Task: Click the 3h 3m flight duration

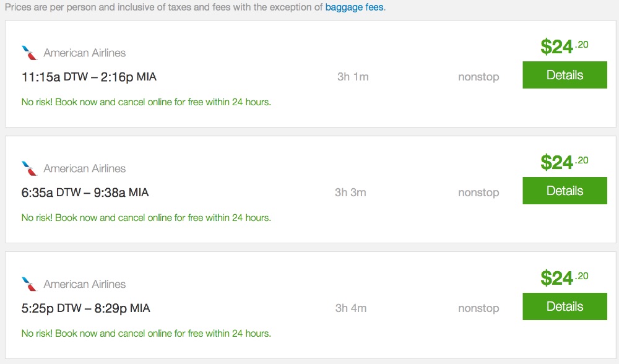Action: (350, 193)
